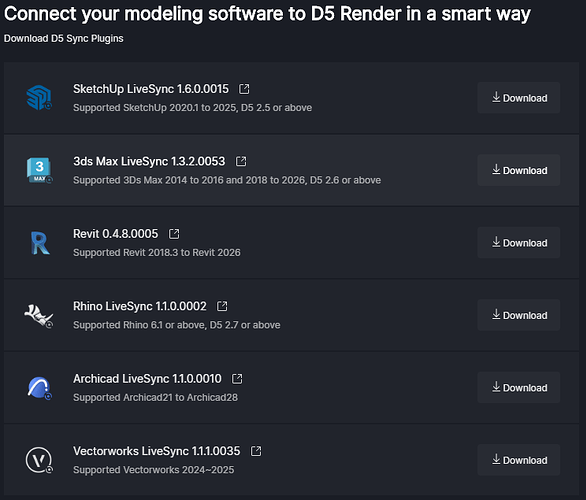Open external link icon next to Revit 0.4.8.0005
The height and width of the screenshot is (500, 586).
[174, 234]
